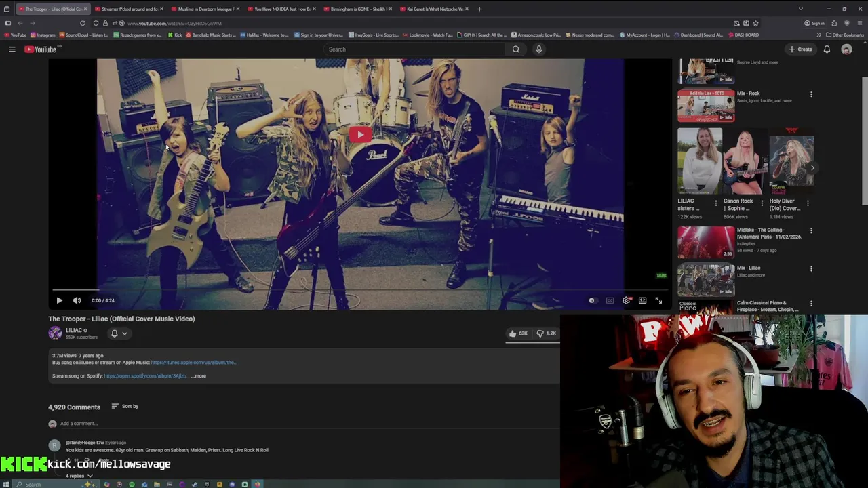Open the iTunes Apple Music link
This screenshot has height=488, width=868.
[193, 363]
